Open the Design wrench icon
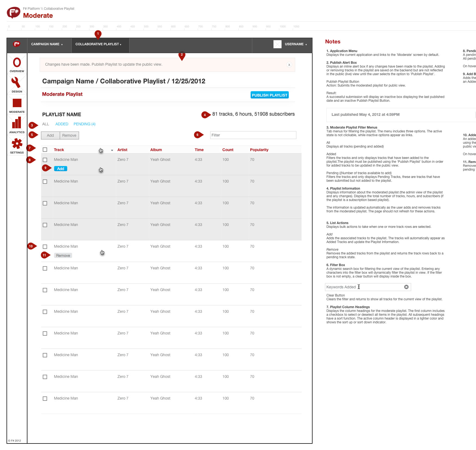 [x=16, y=83]
